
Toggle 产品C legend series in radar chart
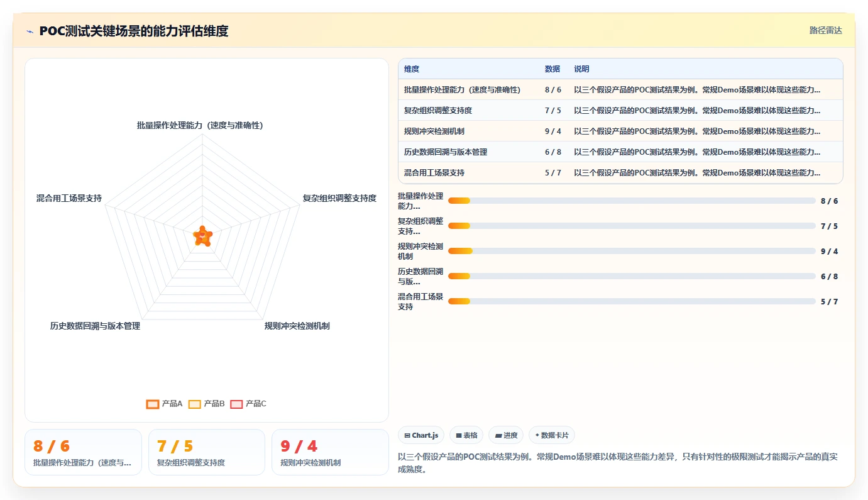[x=248, y=404]
